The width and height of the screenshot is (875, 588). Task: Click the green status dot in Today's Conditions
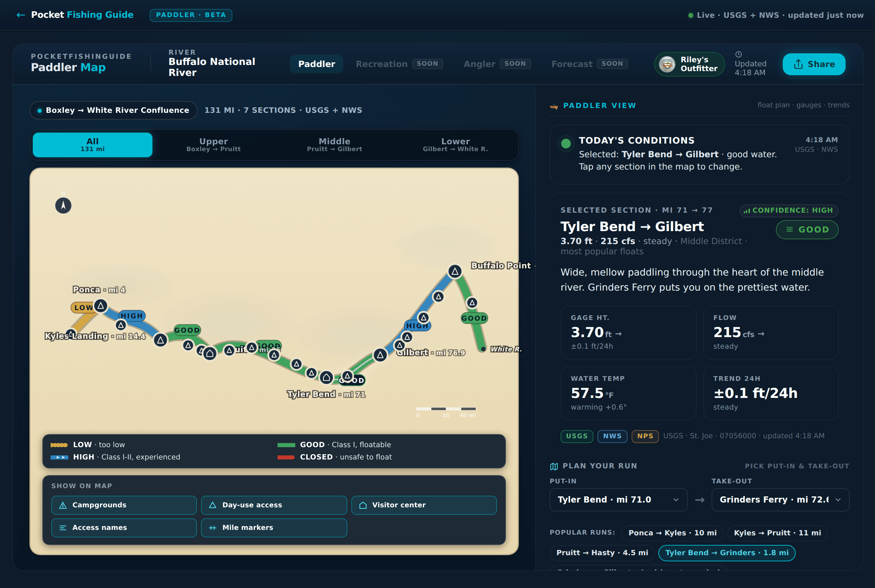(566, 143)
